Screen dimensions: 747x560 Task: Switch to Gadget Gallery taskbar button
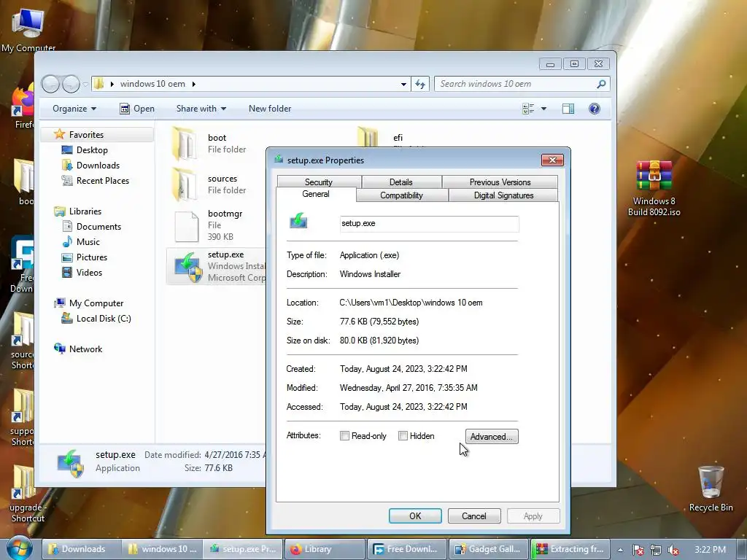(488, 549)
